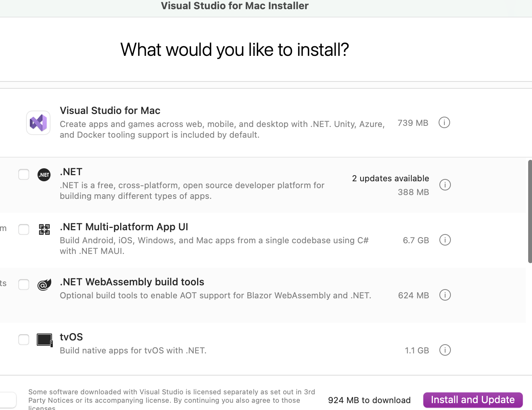Image resolution: width=532 pixels, height=410 pixels.
Task: Click the 388 MB size value
Action: pyautogui.click(x=413, y=192)
